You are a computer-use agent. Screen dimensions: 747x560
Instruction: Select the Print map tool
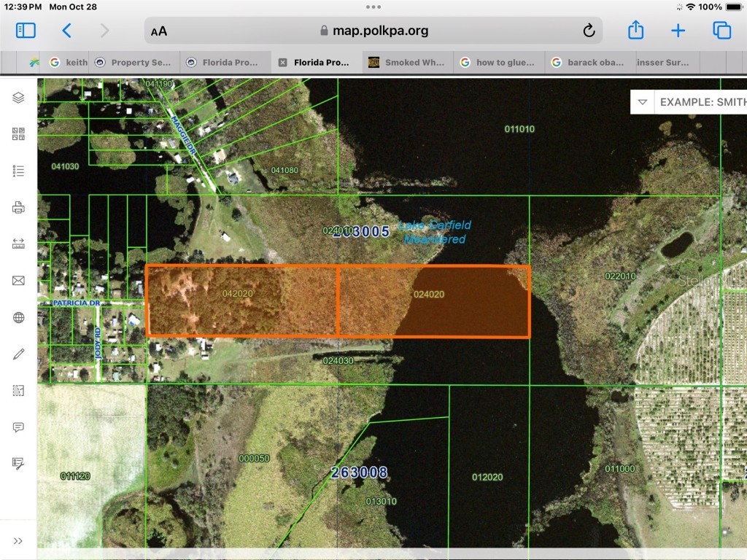click(x=18, y=207)
